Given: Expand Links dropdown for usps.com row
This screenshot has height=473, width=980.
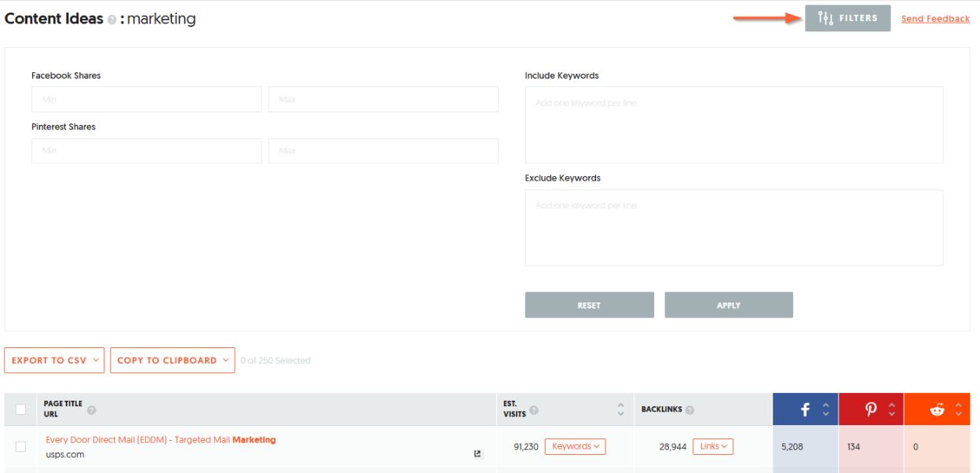Looking at the screenshot, I should click(x=713, y=446).
